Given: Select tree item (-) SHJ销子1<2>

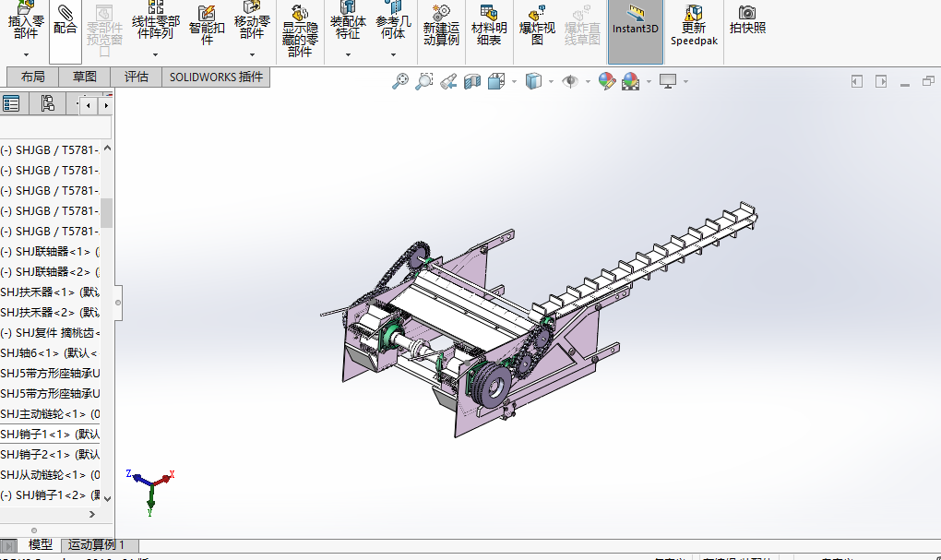Looking at the screenshot, I should [50, 495].
